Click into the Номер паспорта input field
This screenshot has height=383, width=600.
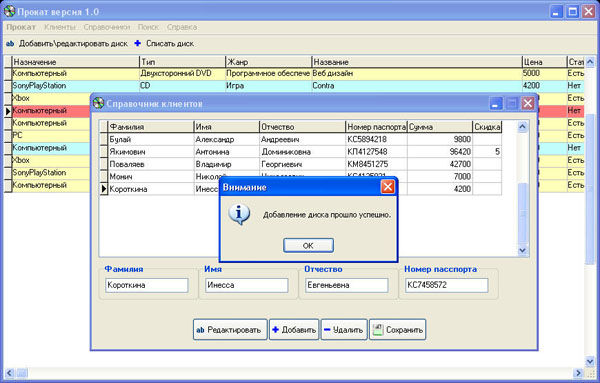pyautogui.click(x=447, y=285)
